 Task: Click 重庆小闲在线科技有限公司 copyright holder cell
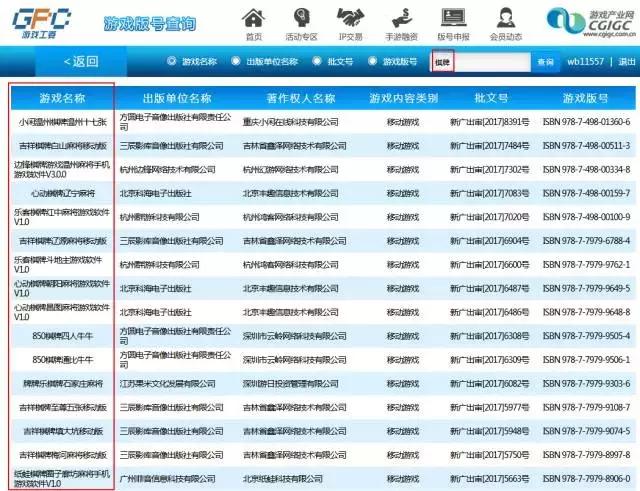click(x=291, y=122)
